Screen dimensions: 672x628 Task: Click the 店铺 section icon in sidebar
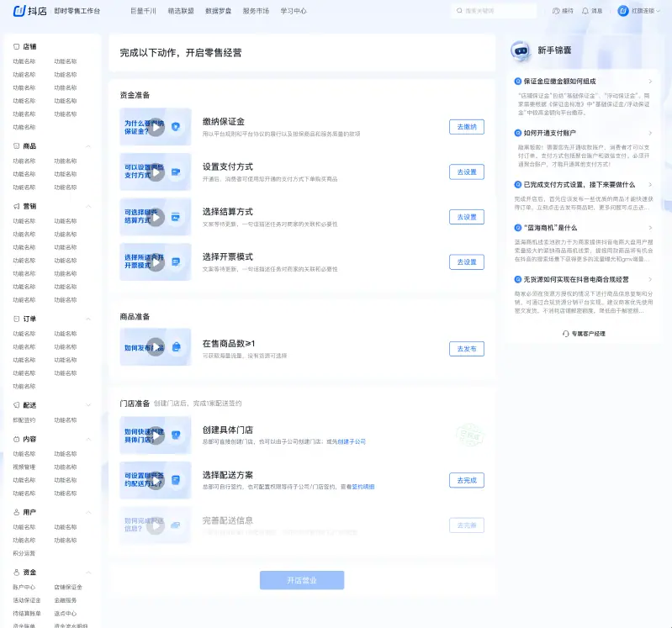pyautogui.click(x=16, y=46)
